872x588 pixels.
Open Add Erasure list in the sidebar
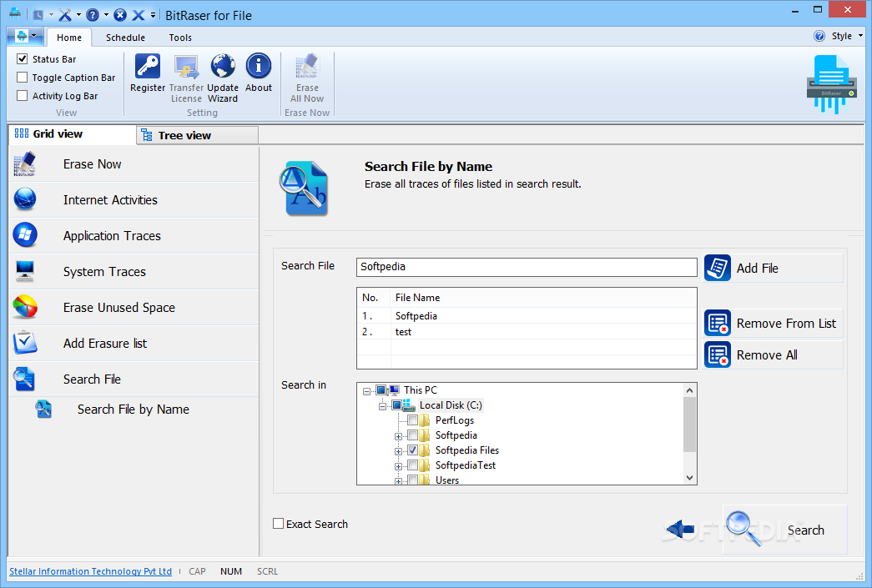point(134,344)
